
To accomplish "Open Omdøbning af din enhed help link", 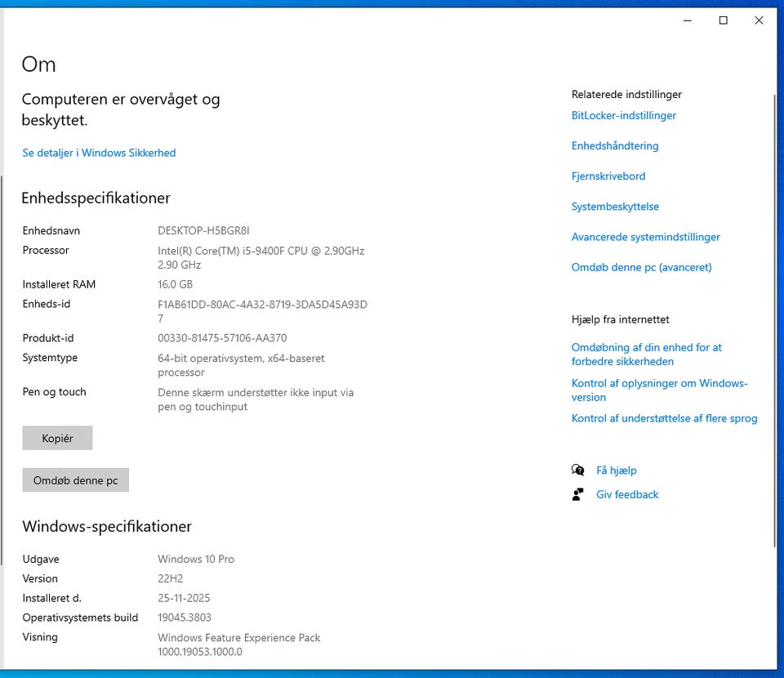I will pyautogui.click(x=647, y=355).
